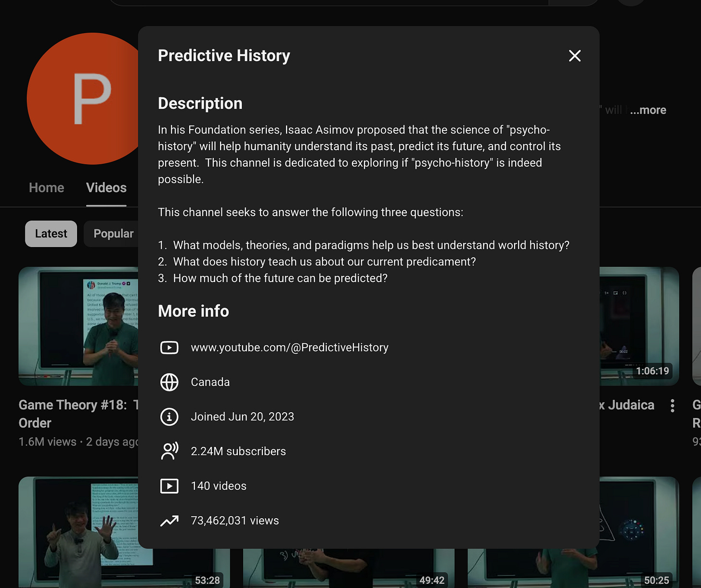
Task: Click the 140 videos text
Action: coord(219,486)
